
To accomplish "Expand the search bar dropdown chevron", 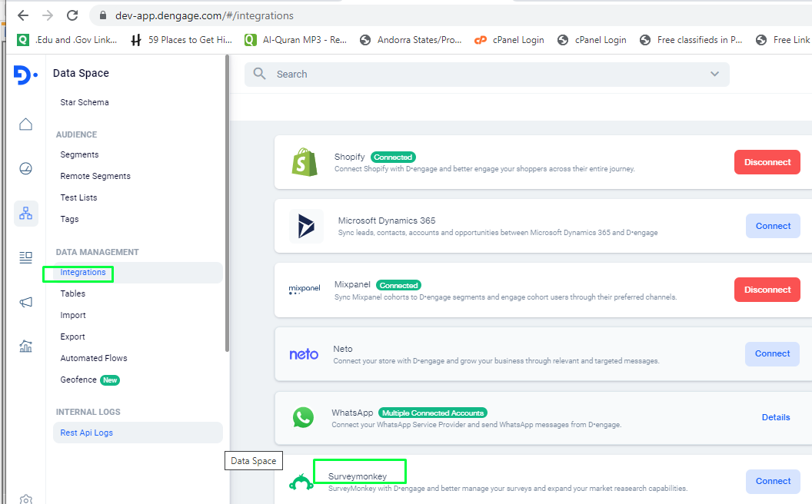I will coord(714,74).
